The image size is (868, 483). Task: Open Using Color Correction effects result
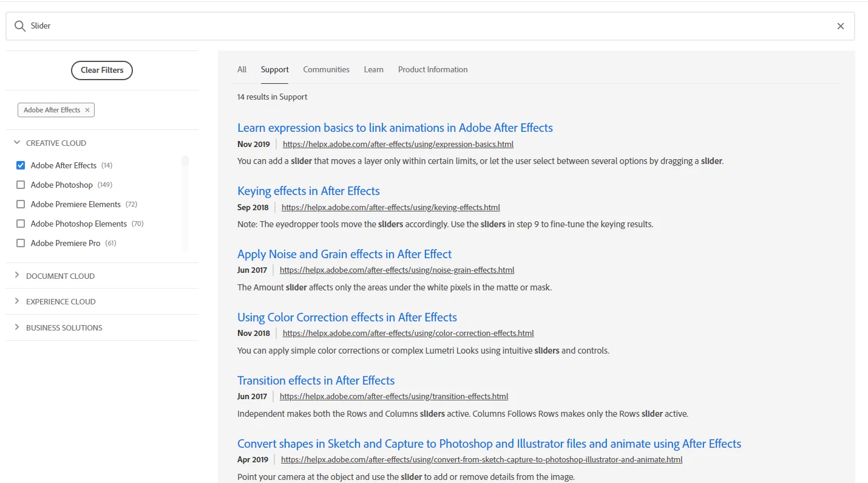click(x=347, y=317)
